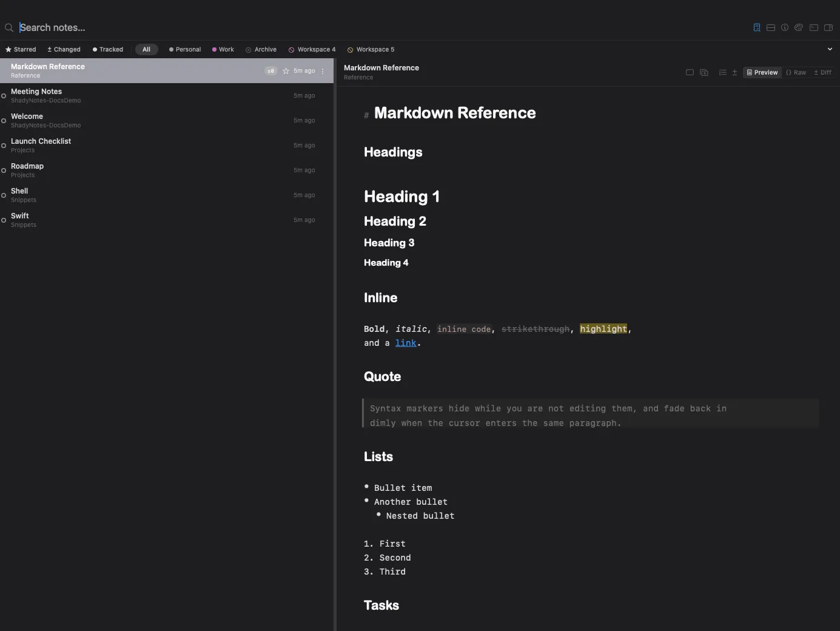This screenshot has width=840, height=631.
Task: Open the info panel icon
Action: pos(785,27)
